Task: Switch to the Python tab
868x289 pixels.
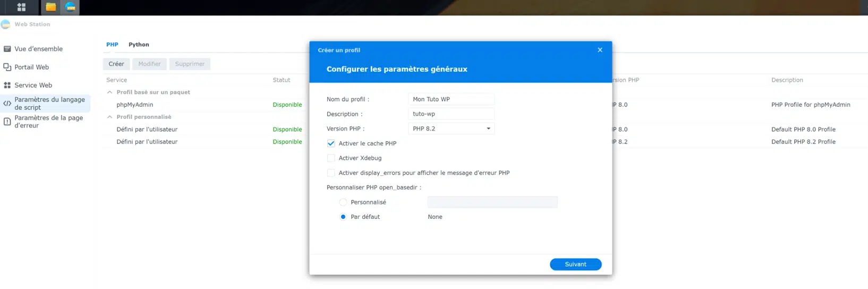Action: [x=139, y=45]
